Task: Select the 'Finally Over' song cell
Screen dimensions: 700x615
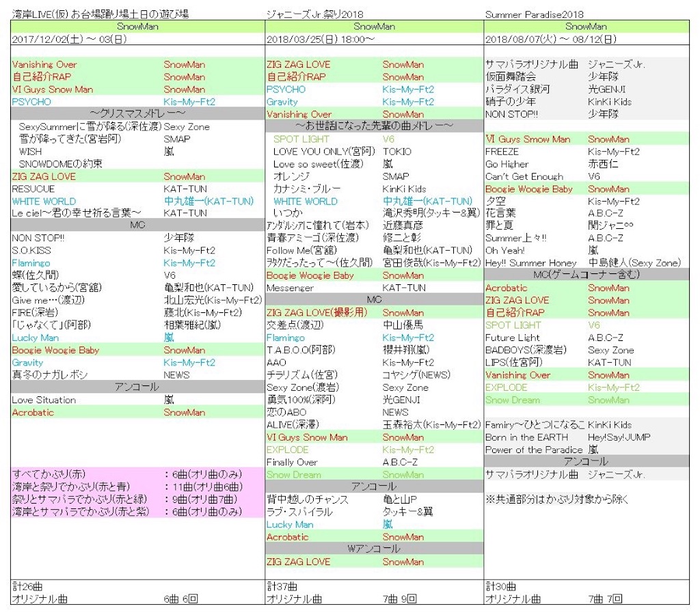Action: [x=292, y=463]
